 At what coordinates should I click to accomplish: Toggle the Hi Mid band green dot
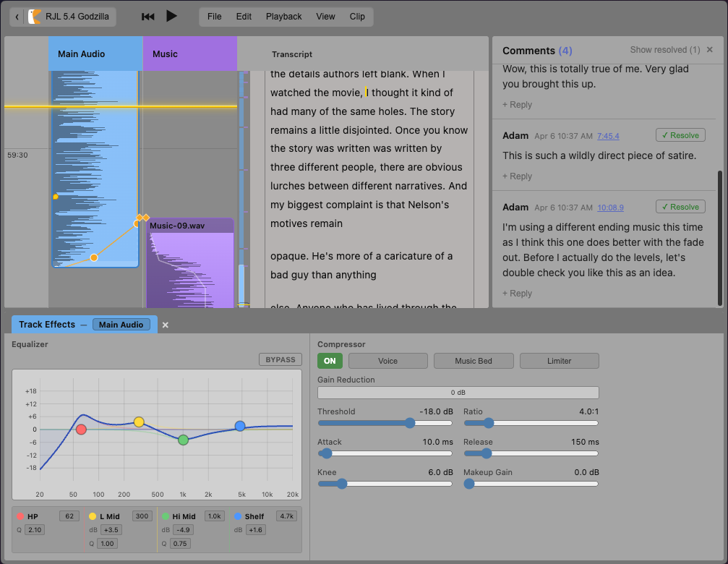[166, 516]
